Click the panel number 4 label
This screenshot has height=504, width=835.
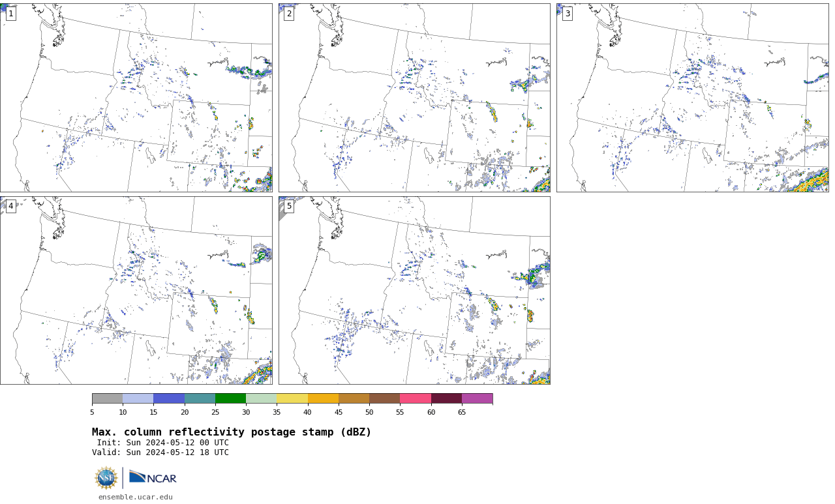[10, 206]
